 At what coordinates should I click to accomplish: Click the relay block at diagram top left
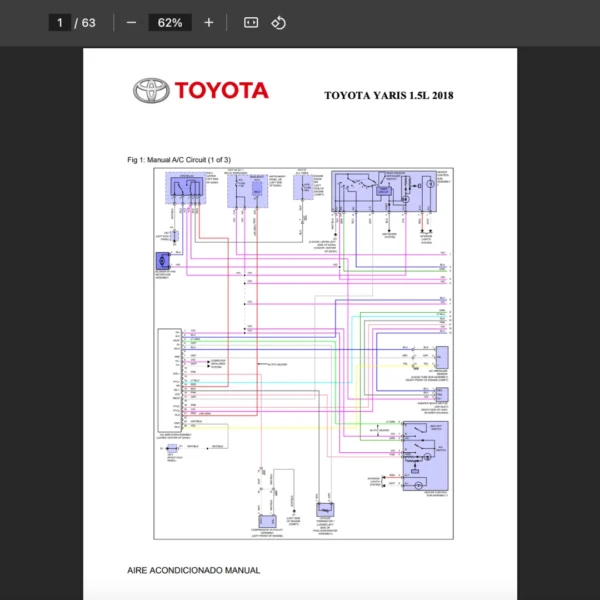point(186,187)
